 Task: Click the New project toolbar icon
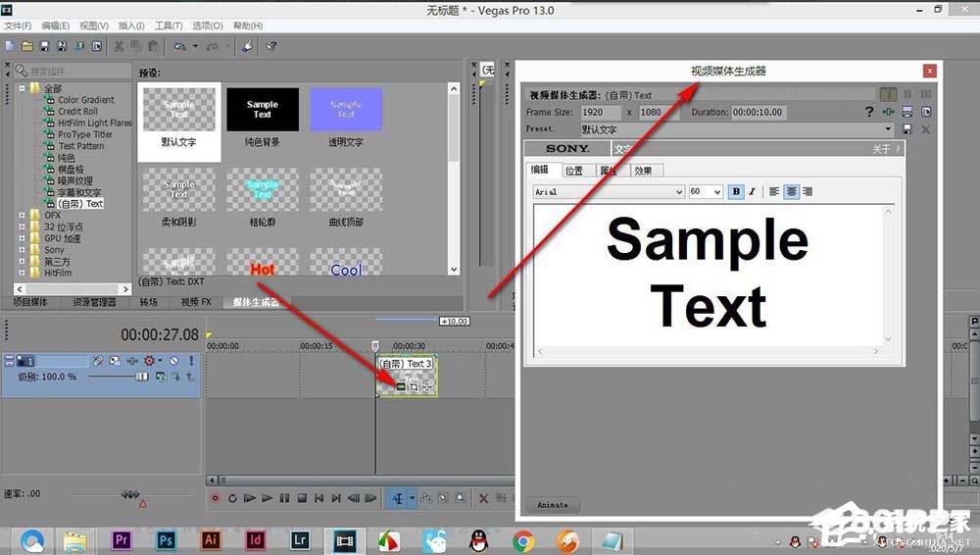pyautogui.click(x=10, y=46)
